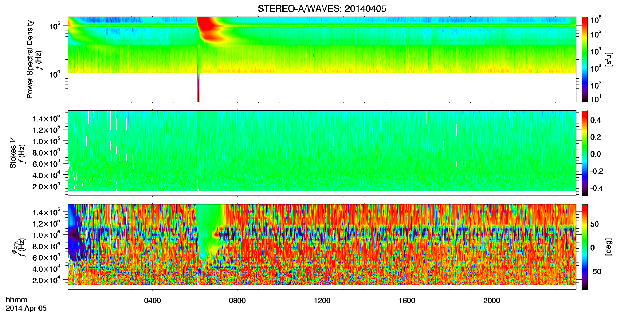Click the 0.4 tick on the Stokes V color bar
This screenshot has height=332, width=644.
point(595,120)
